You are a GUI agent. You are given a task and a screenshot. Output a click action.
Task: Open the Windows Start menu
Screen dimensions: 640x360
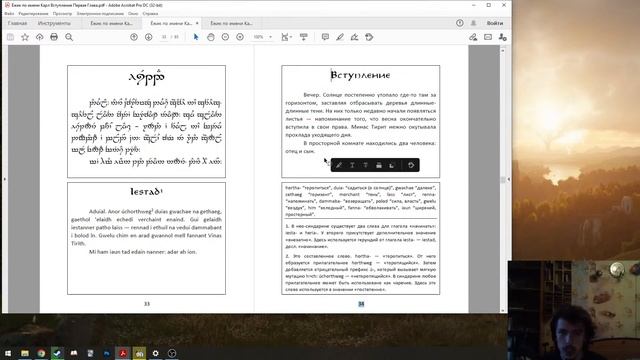coord(8,353)
